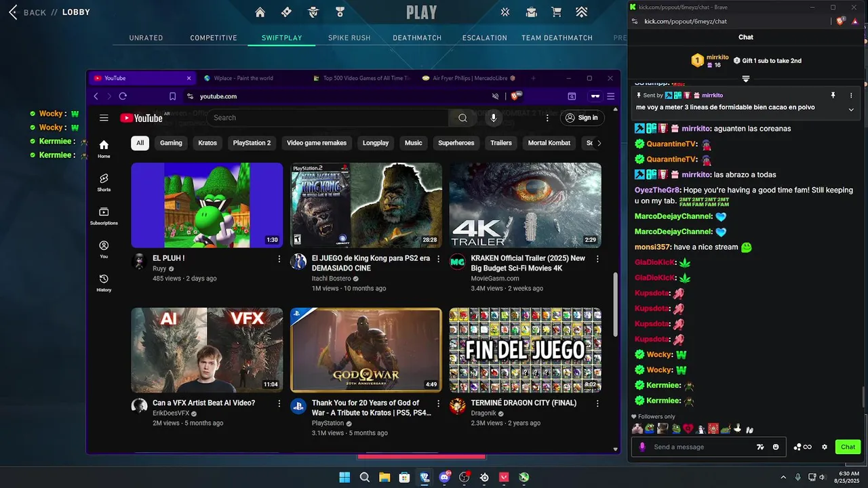This screenshot has width=868, height=488.
Task: Show more YouTube category chips with right arrow
Action: (599, 143)
